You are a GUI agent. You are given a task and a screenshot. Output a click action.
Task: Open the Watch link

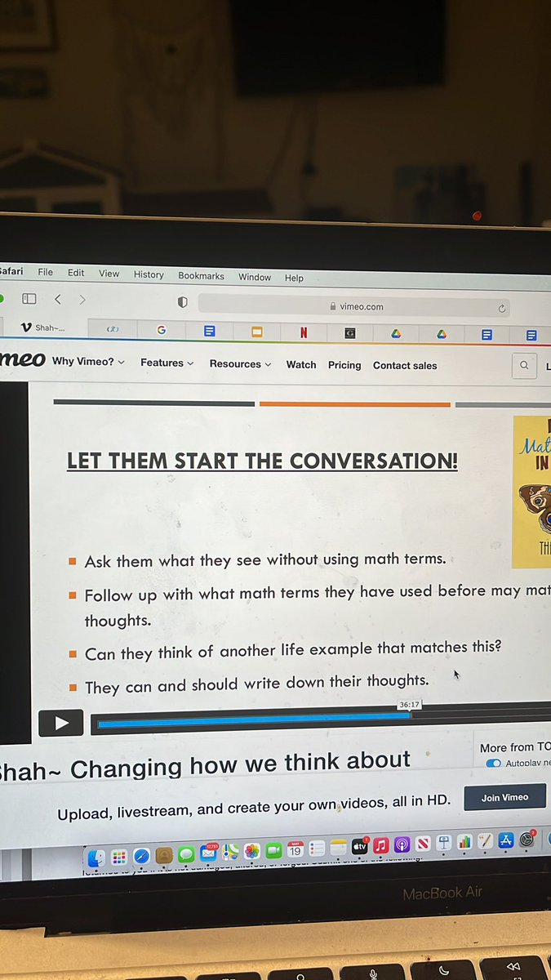pos(301,364)
